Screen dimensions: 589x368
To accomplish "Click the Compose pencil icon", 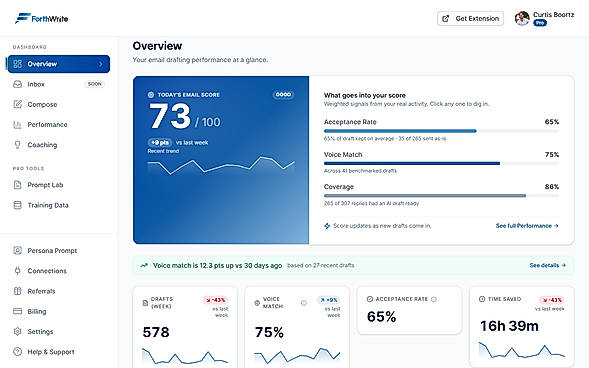I will [17, 104].
